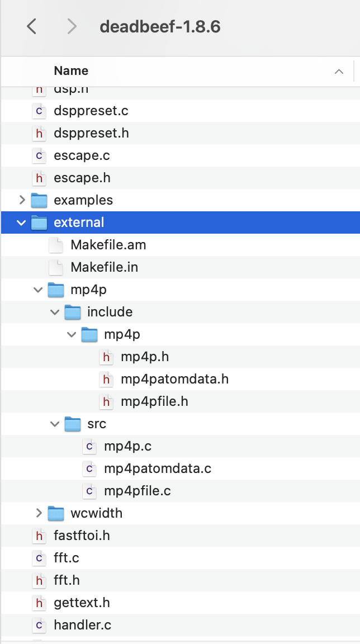
Task: Click the h icon next to mp4patomdata.h
Action: [x=106, y=379]
